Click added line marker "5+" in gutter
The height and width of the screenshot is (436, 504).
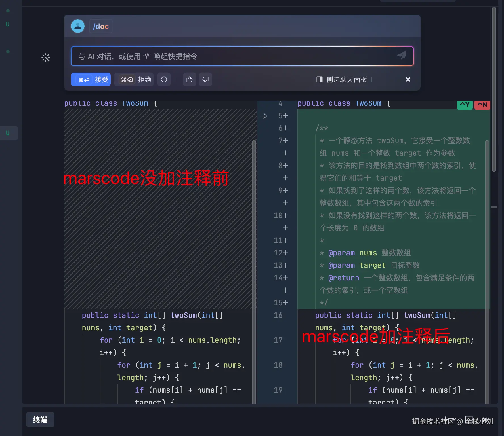click(x=283, y=116)
